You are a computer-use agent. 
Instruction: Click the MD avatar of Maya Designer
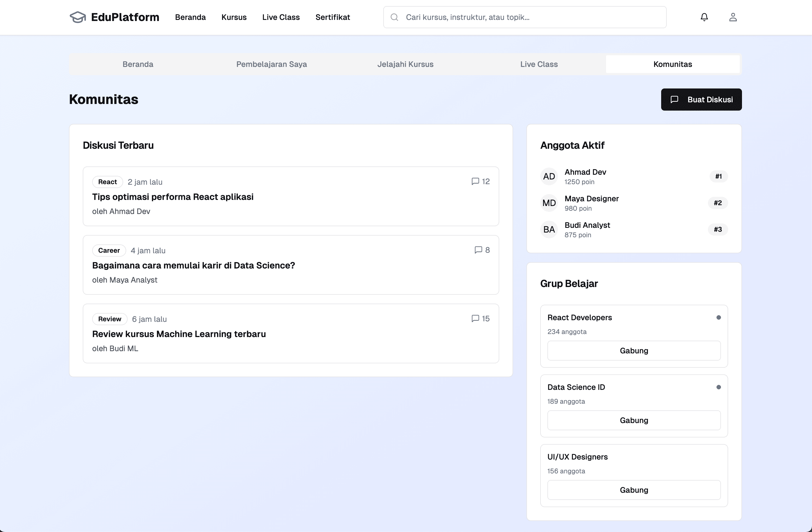click(549, 203)
